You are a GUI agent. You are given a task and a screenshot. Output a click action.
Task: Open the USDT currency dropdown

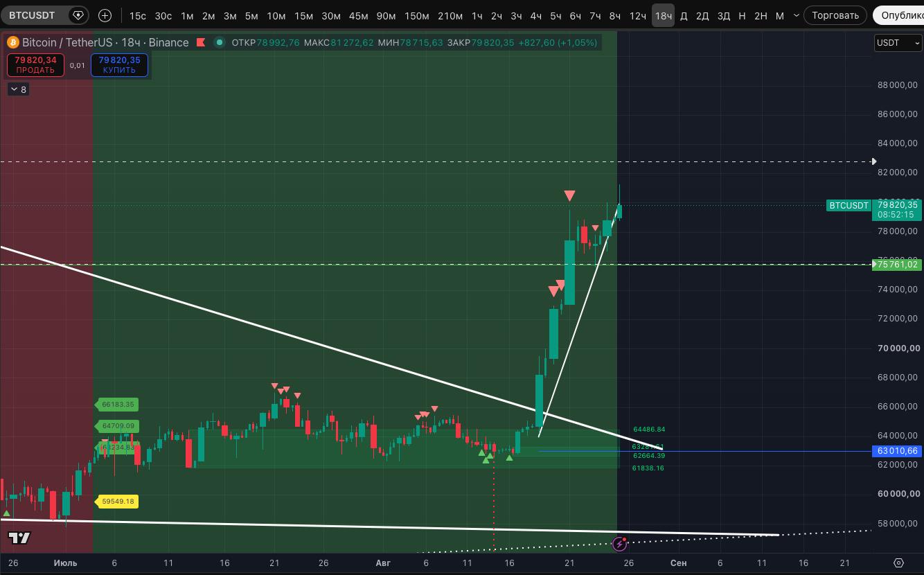pos(898,43)
